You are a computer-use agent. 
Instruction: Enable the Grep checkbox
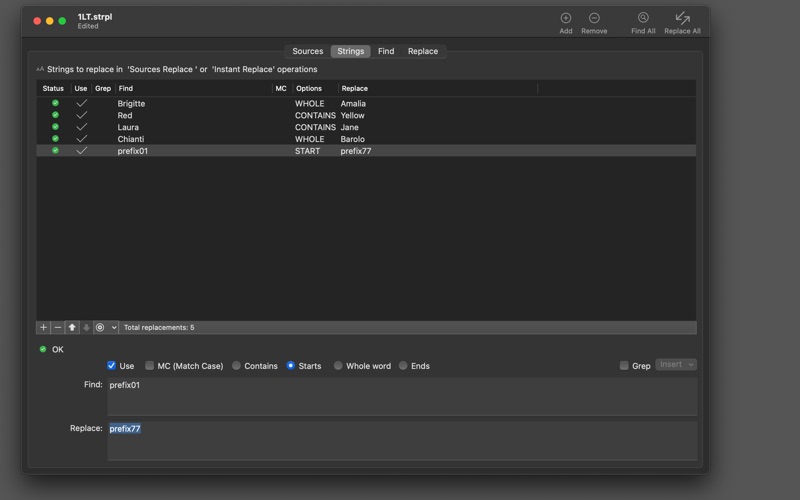[x=624, y=365]
